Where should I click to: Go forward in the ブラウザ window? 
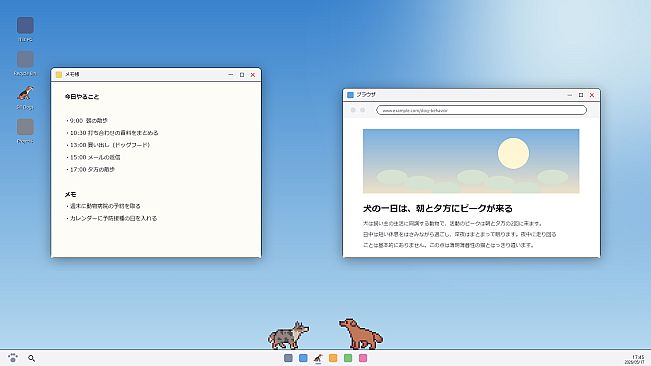pos(363,110)
